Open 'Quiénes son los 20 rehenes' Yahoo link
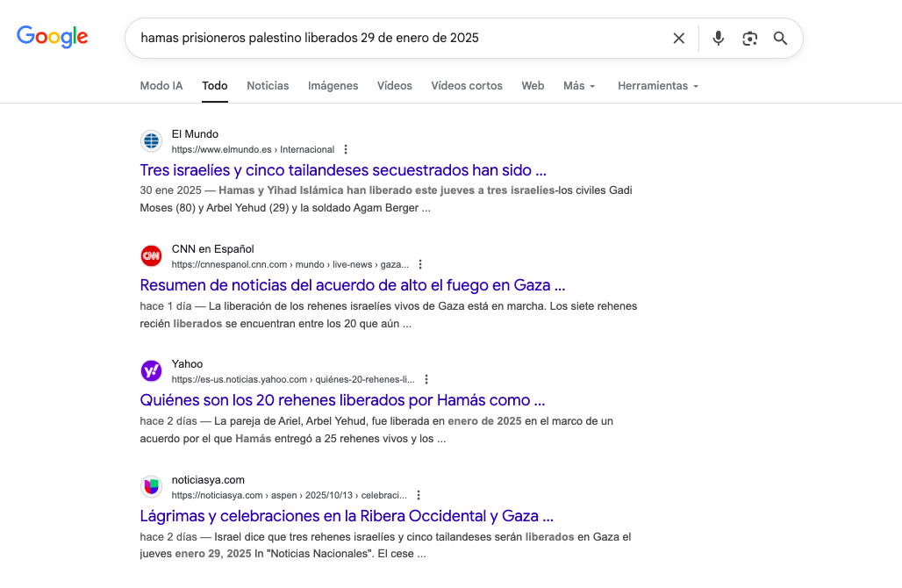The width and height of the screenshot is (902, 588). click(342, 401)
